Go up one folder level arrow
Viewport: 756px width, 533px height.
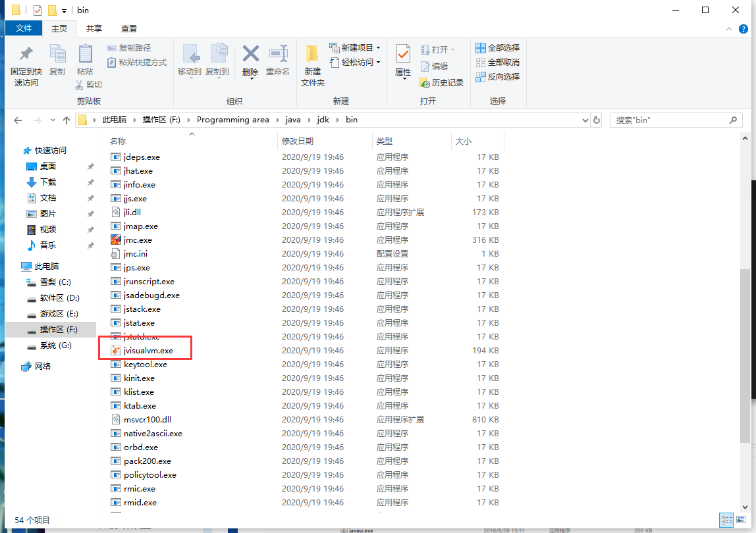(x=67, y=120)
